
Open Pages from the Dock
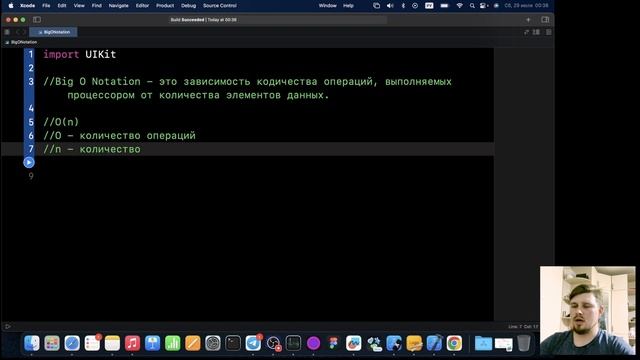point(193,343)
